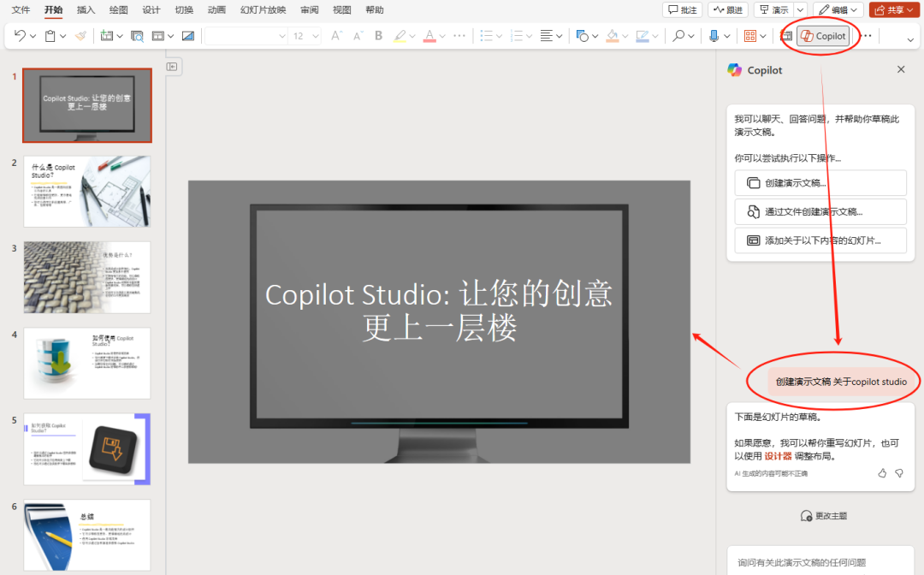This screenshot has width=924, height=575.
Task: Click the 创建演示文稿 suggestion
Action: pos(820,182)
